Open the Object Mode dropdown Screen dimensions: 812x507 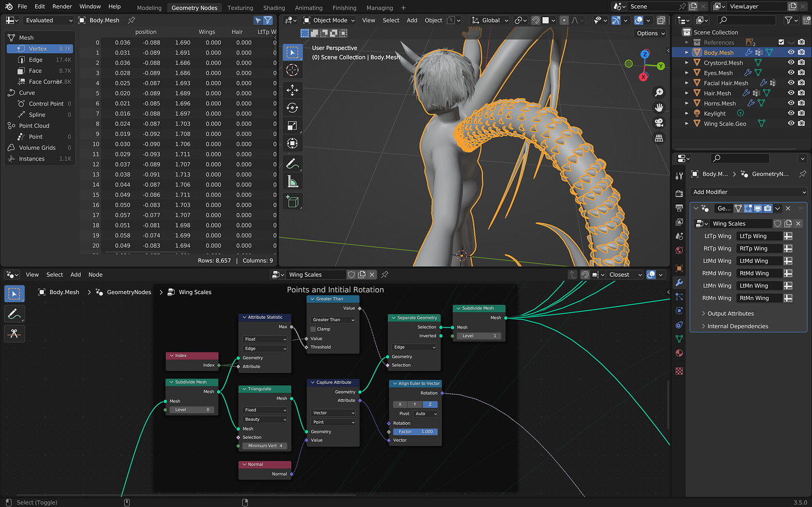tap(328, 20)
